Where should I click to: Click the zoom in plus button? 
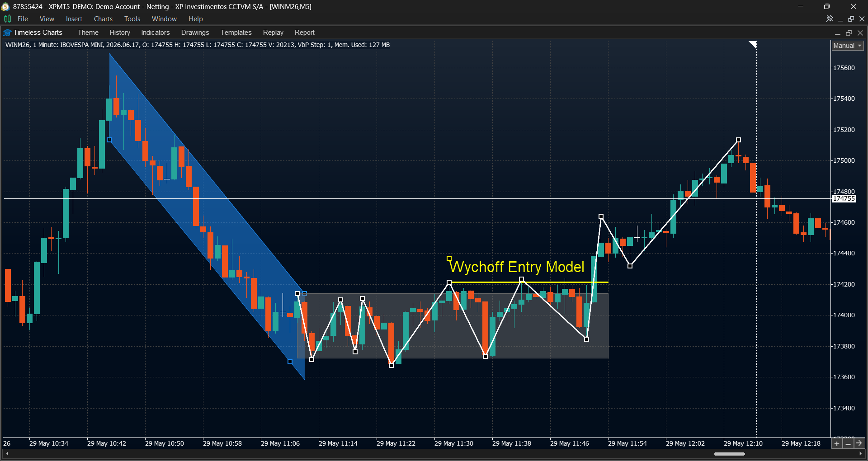point(837,443)
